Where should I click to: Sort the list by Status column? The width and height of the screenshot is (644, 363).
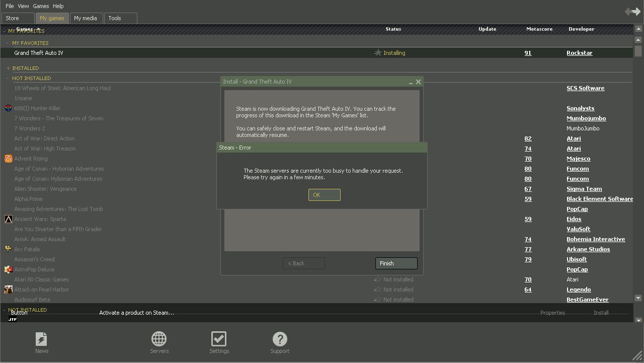tap(393, 29)
